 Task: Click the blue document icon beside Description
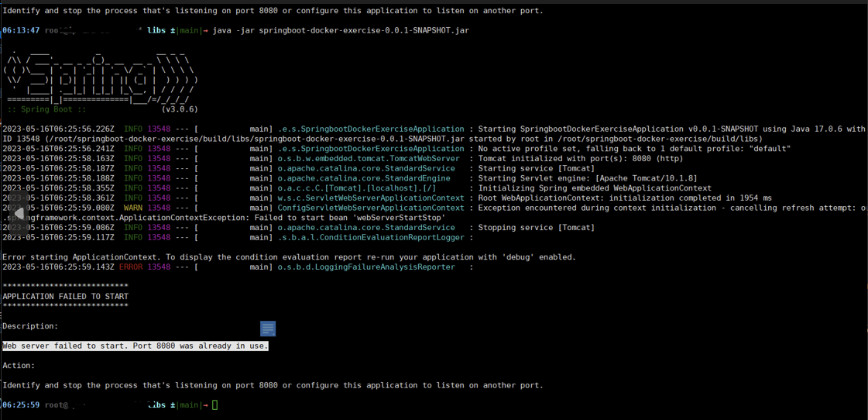coord(268,329)
